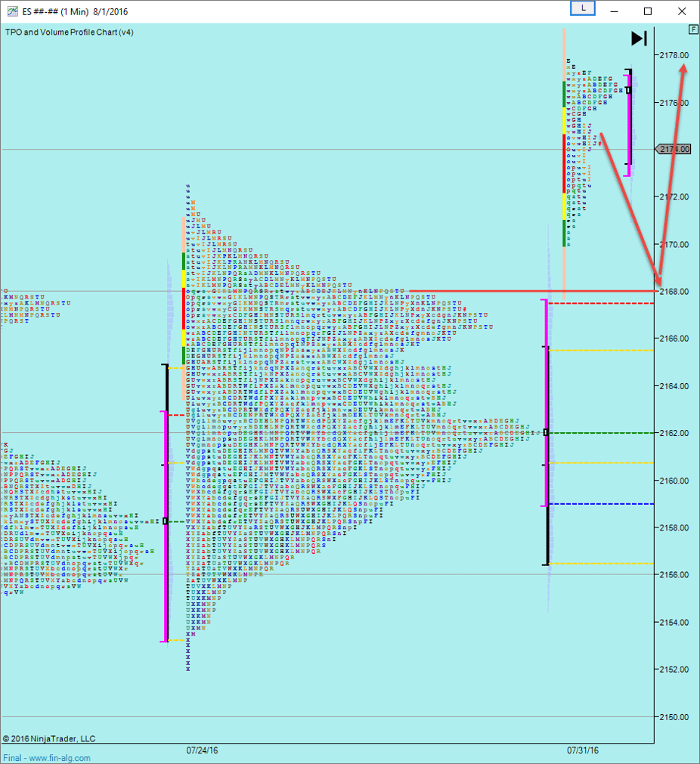This screenshot has height=764, width=700.
Task: Click the NinjaTrader chart icon in title bar
Action: 13,11
